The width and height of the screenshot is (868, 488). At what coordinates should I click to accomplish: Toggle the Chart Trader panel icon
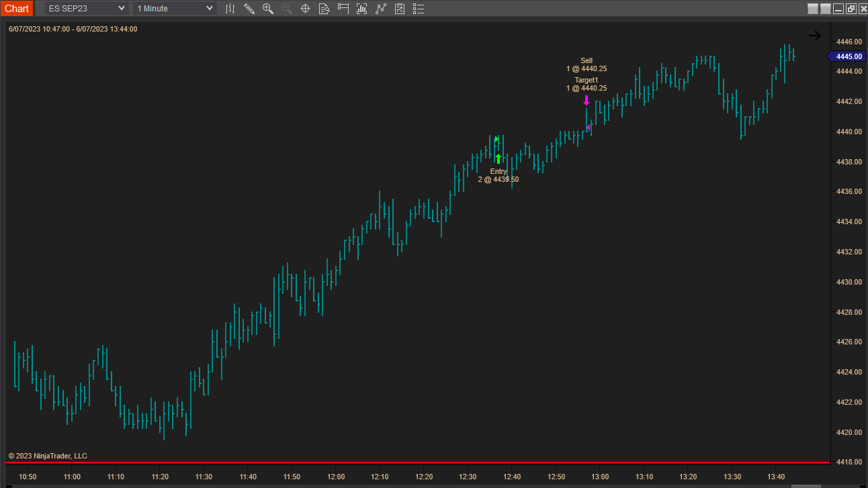click(x=343, y=9)
